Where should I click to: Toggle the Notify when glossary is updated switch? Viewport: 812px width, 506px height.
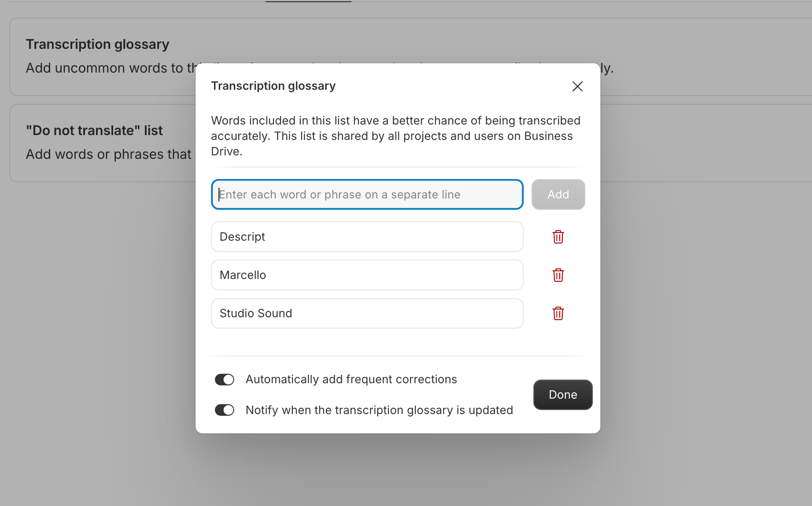(x=224, y=410)
